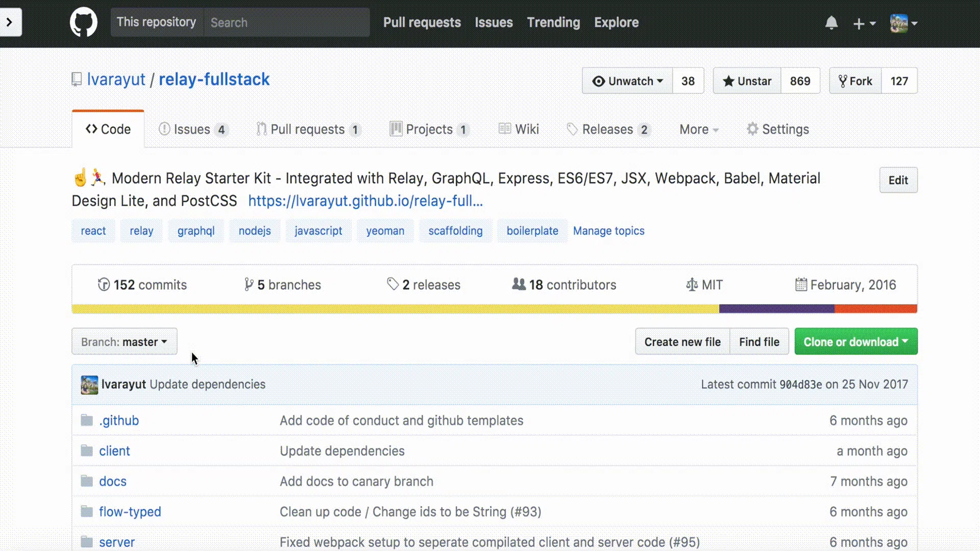
Task: Open the user avatar menu
Action: point(903,23)
